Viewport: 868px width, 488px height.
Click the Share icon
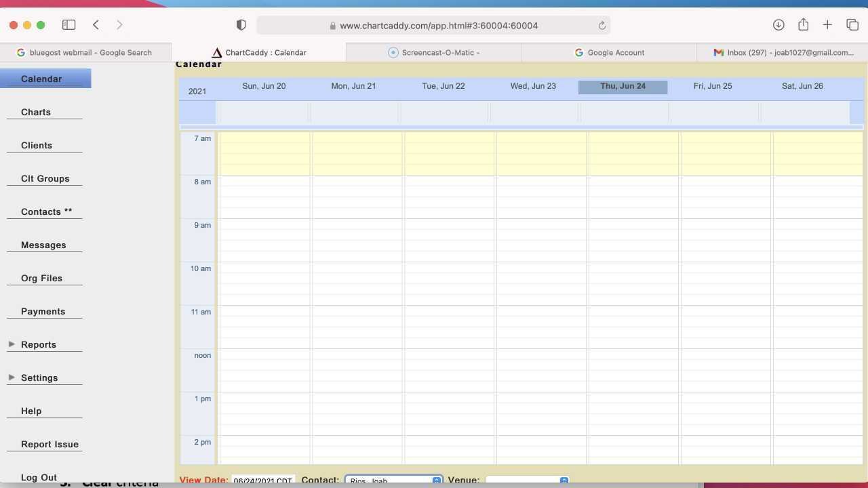[x=803, y=24]
